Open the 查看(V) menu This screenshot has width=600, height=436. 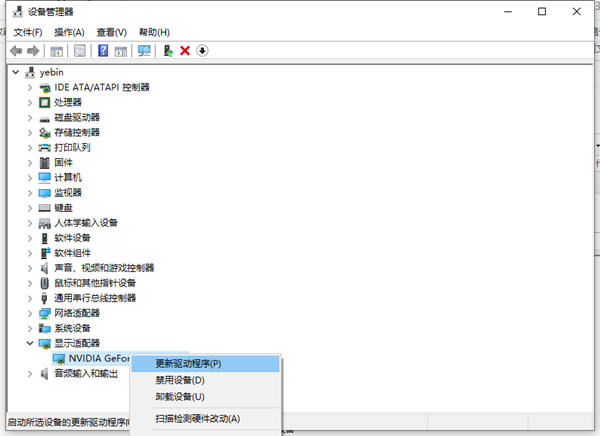point(111,32)
